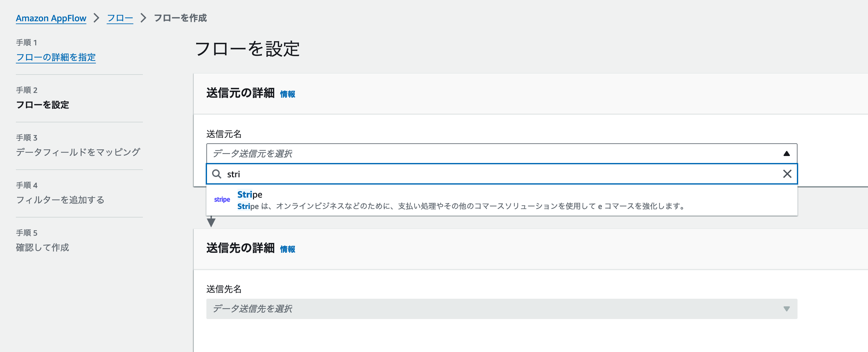The width and height of the screenshot is (868, 352).
Task: Click the Stripe result description text
Action: [x=460, y=206]
